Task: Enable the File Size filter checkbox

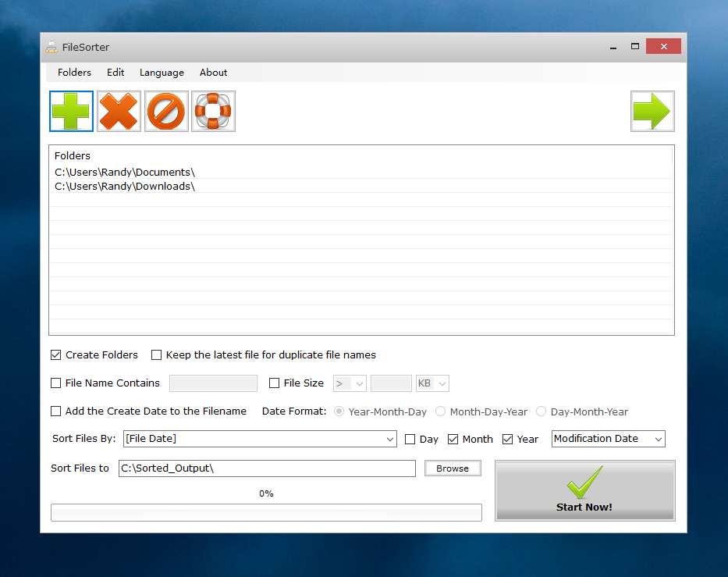Action: point(275,383)
